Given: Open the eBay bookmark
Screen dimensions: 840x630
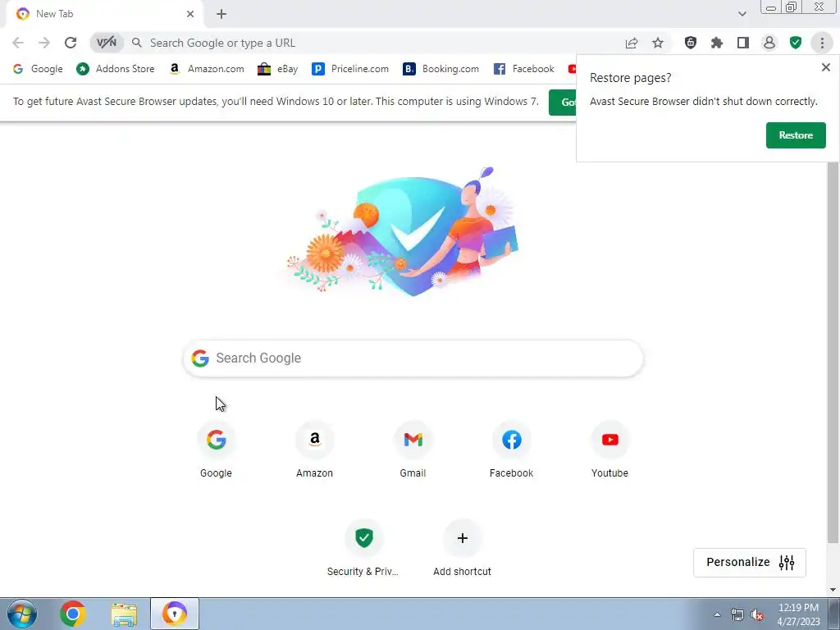Looking at the screenshot, I should [x=277, y=69].
